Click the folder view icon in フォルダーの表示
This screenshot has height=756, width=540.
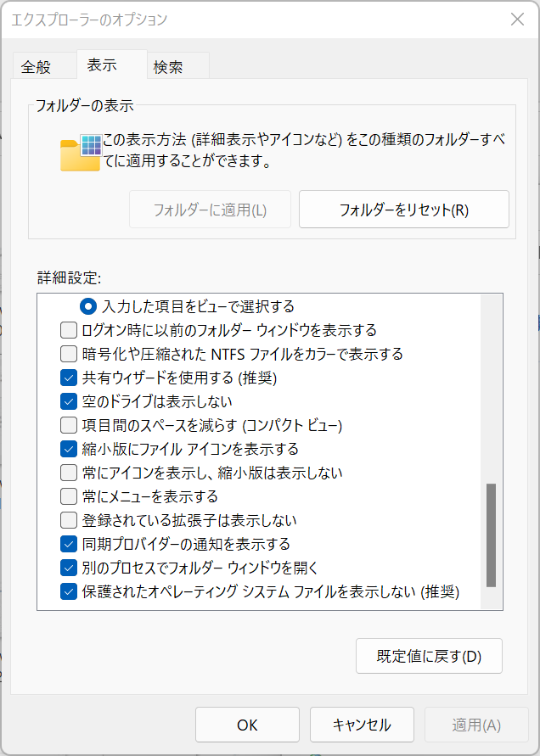tap(81, 153)
